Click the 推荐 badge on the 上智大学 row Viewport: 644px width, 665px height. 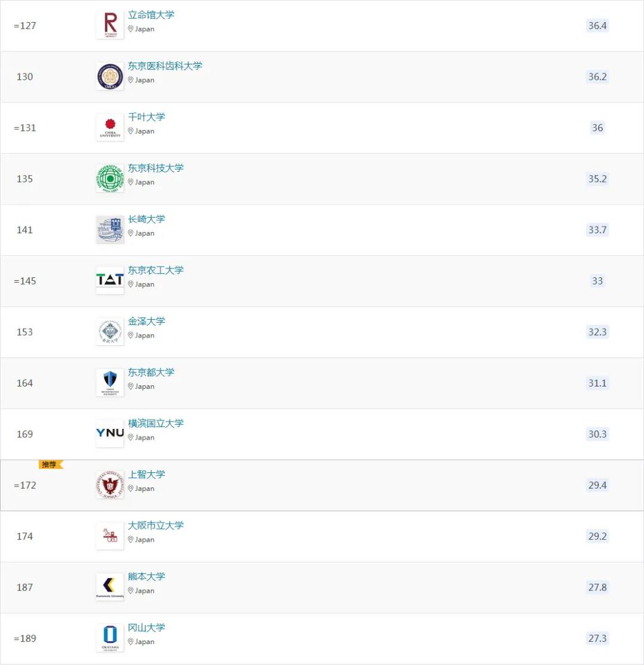[x=50, y=465]
